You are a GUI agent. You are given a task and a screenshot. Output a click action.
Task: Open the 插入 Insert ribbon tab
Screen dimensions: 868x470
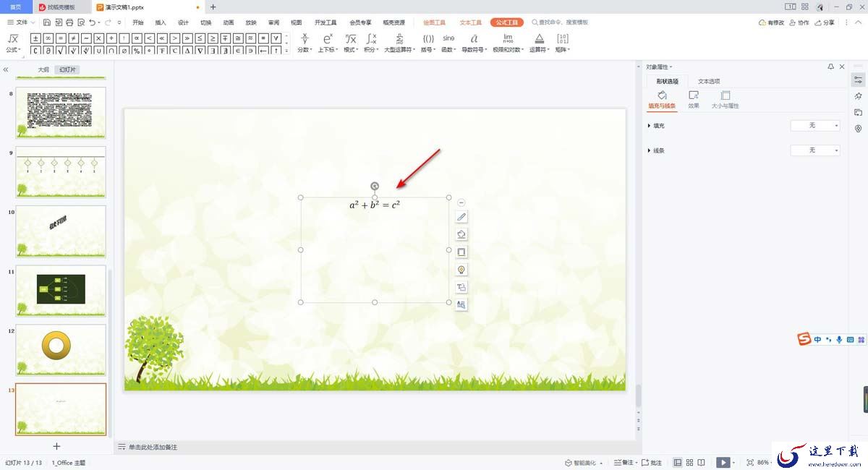(x=161, y=22)
